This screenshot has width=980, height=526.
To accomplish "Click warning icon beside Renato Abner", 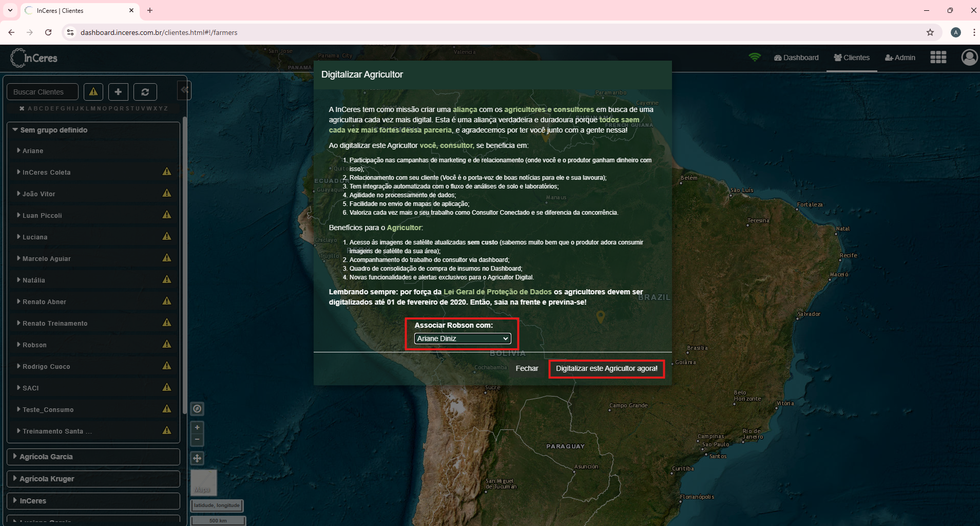I will 167,301.
